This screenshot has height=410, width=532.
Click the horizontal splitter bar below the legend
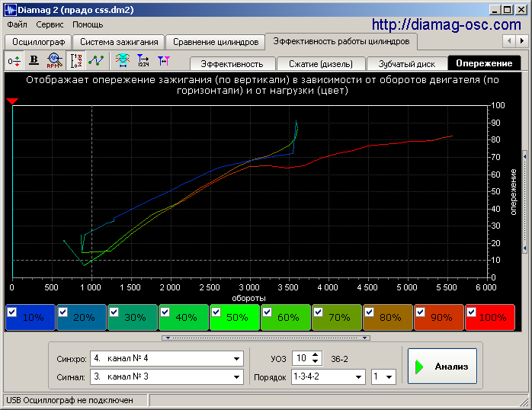point(266,338)
